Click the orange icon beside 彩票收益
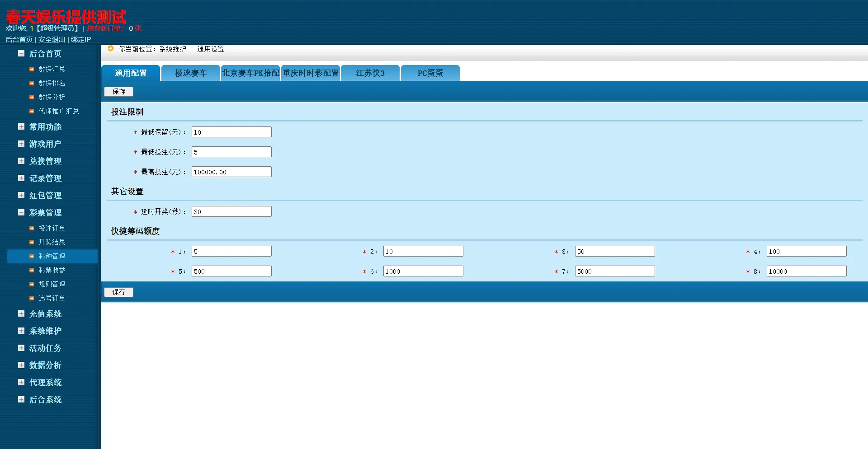The height and width of the screenshot is (449, 868). 32,270
